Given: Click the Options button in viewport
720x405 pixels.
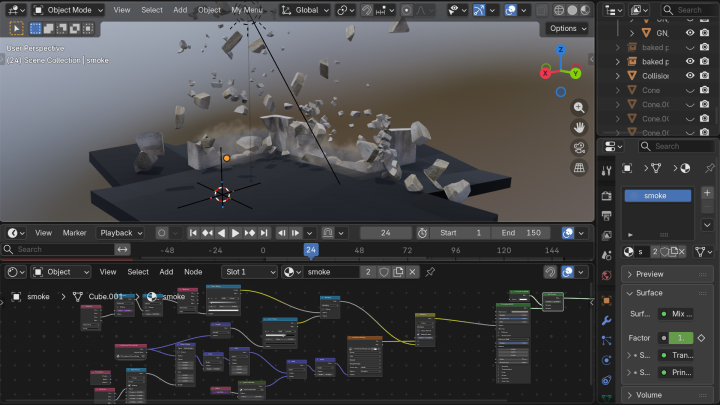Looking at the screenshot, I should tap(568, 28).
